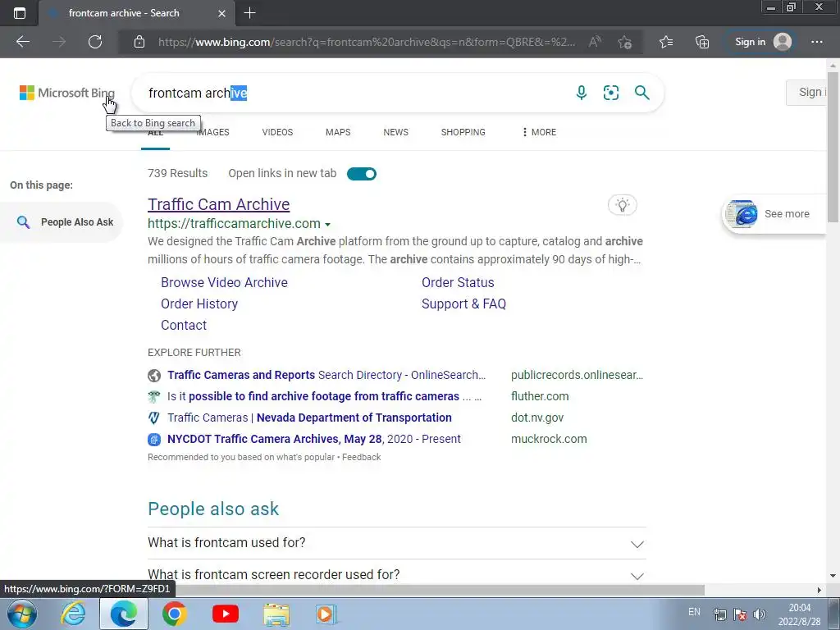Open Edge settings and more menu
Image resolution: width=840 pixels, height=630 pixels.
pos(816,42)
